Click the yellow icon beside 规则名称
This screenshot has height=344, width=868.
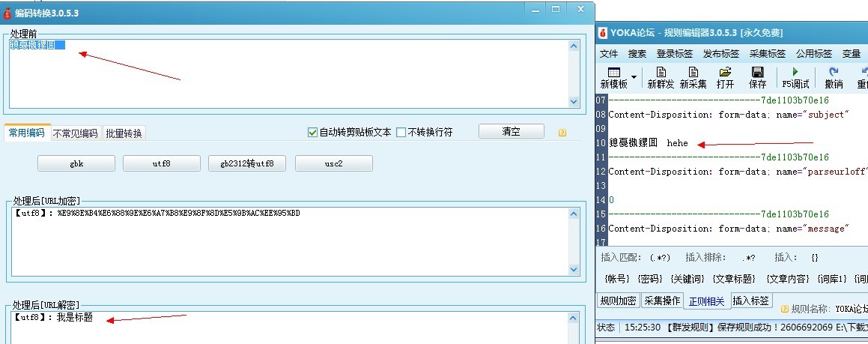tap(784, 309)
